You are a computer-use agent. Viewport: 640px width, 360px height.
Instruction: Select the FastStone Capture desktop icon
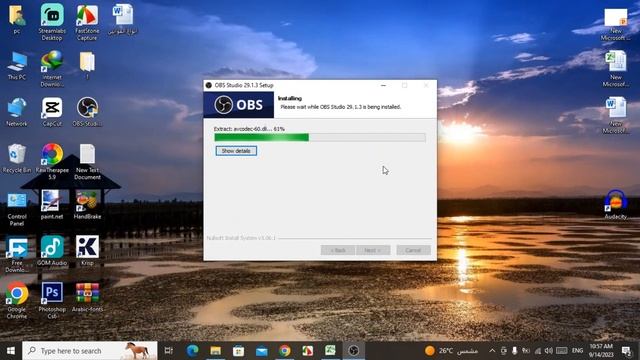click(x=87, y=22)
